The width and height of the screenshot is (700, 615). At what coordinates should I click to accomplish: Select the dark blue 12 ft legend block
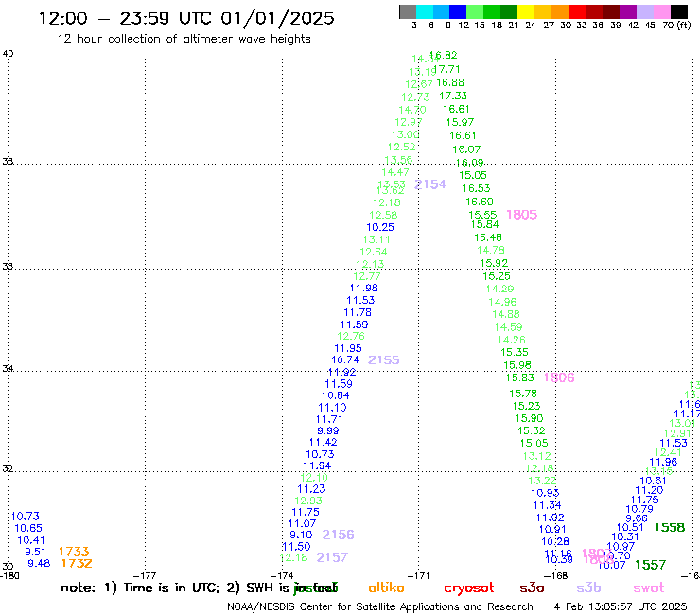pyautogui.click(x=458, y=11)
